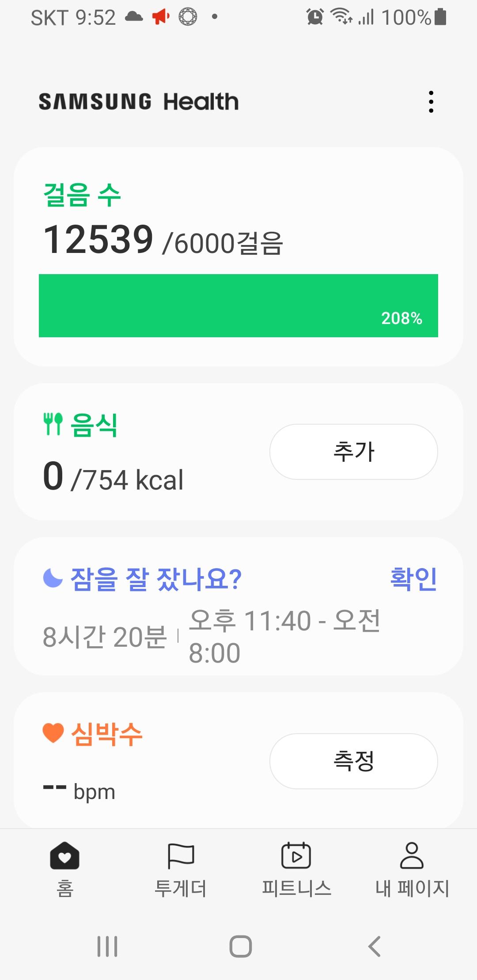Tap the 추가 button to add food

[x=353, y=452]
